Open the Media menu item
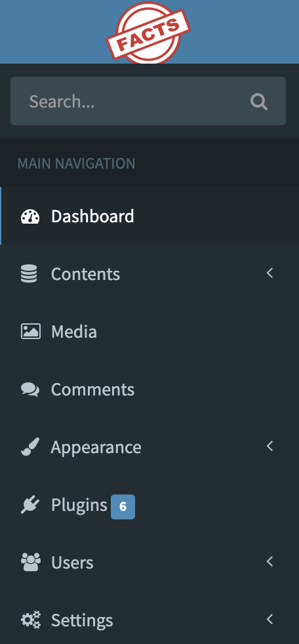 pos(149,331)
